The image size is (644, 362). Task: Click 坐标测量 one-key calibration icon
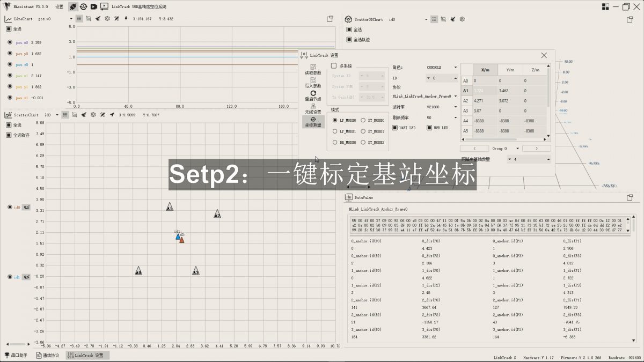coord(313,122)
